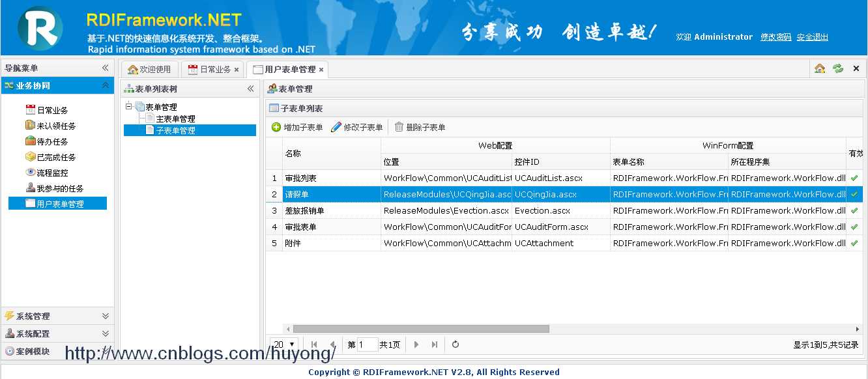Click the green refresh icon at tab bar right
This screenshot has height=379, width=868.
click(838, 68)
